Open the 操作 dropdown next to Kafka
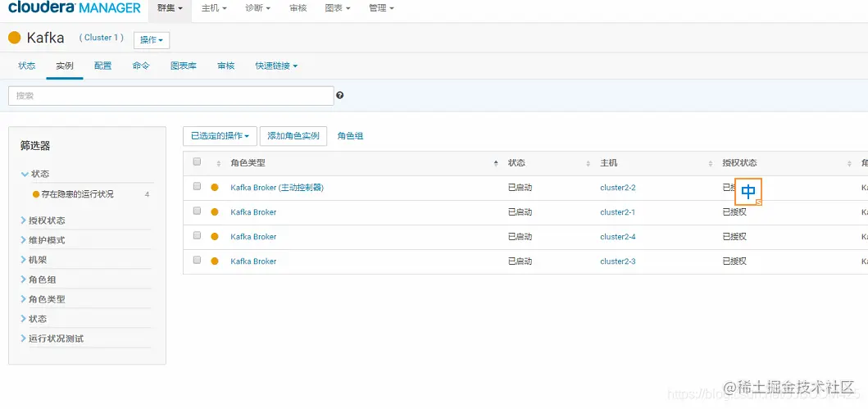This screenshot has width=868, height=409. 152,40
